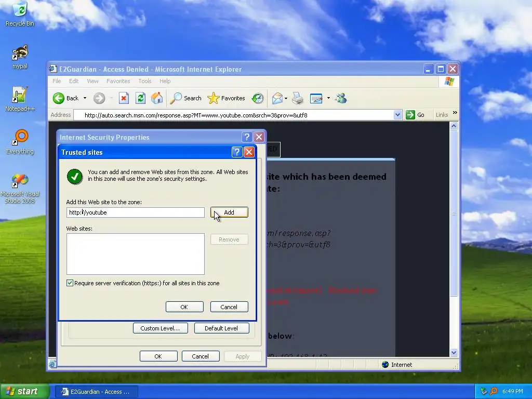Click OK in Trusted sites dialog
The height and width of the screenshot is (399, 532).
click(184, 307)
